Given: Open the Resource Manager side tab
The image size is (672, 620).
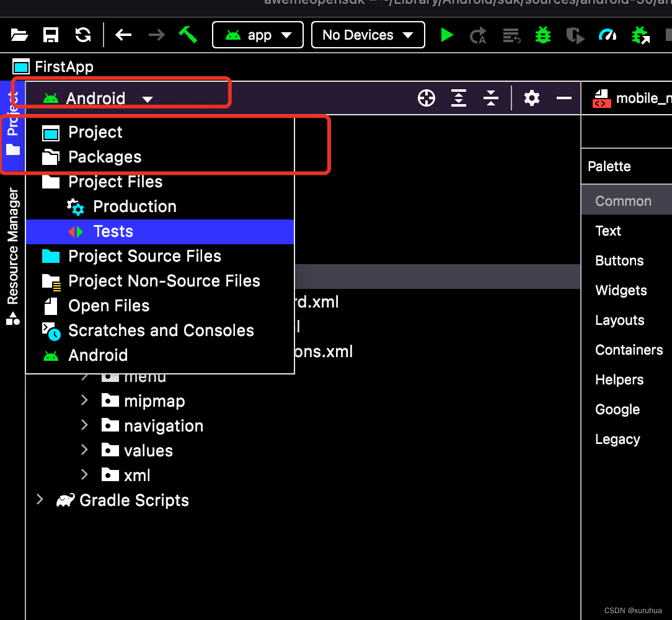Looking at the screenshot, I should [12, 256].
